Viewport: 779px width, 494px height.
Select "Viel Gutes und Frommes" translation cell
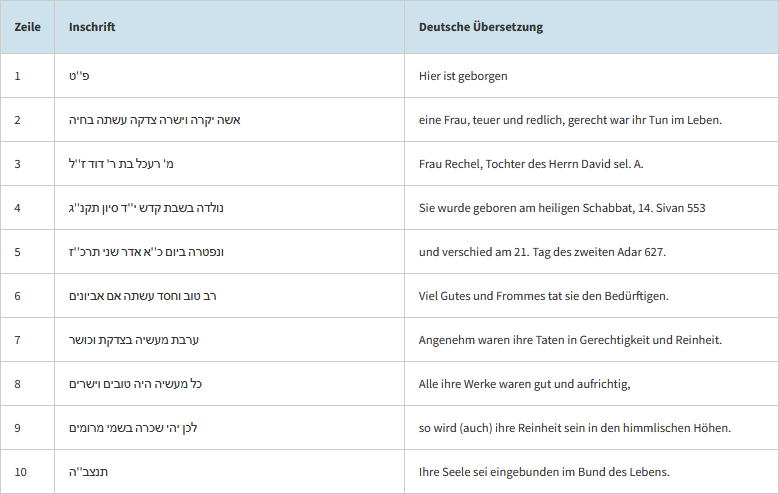(x=544, y=296)
